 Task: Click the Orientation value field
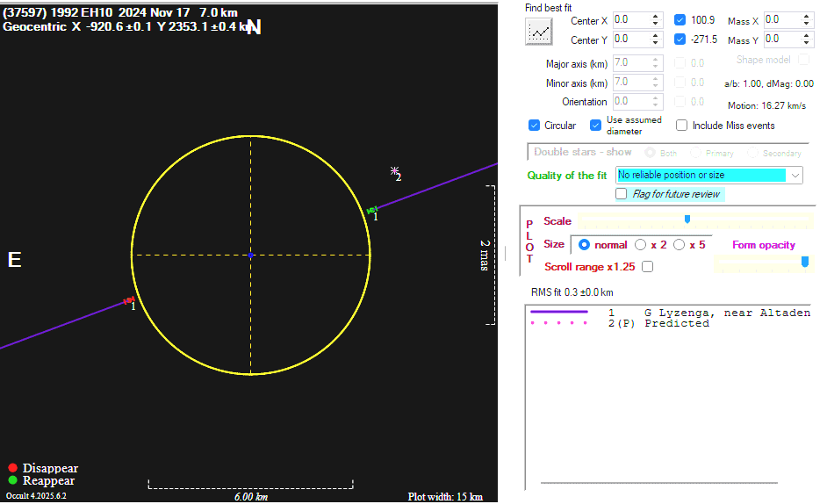pos(631,101)
